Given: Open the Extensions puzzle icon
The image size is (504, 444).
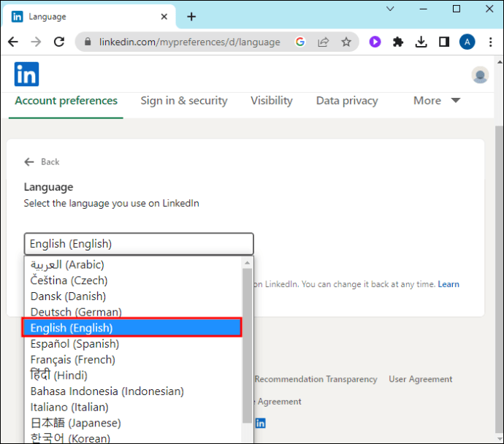Looking at the screenshot, I should pos(398,42).
